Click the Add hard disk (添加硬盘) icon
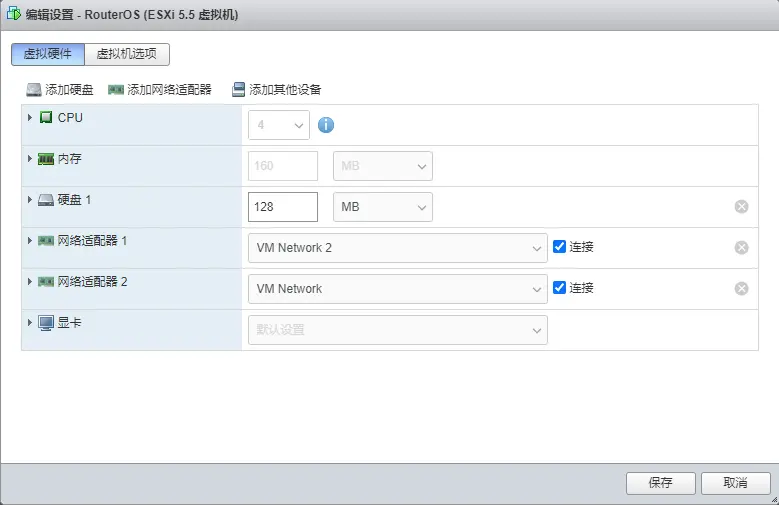The image size is (779, 505). pyautogui.click(x=34, y=89)
